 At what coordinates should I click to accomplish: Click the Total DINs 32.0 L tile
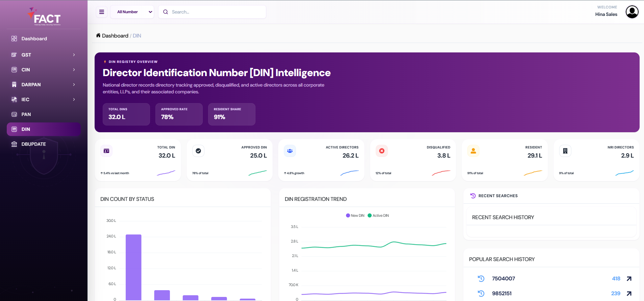[x=126, y=114]
